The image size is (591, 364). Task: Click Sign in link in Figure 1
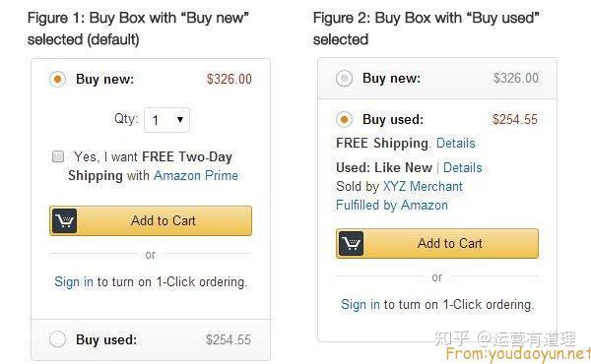pyautogui.click(x=74, y=282)
